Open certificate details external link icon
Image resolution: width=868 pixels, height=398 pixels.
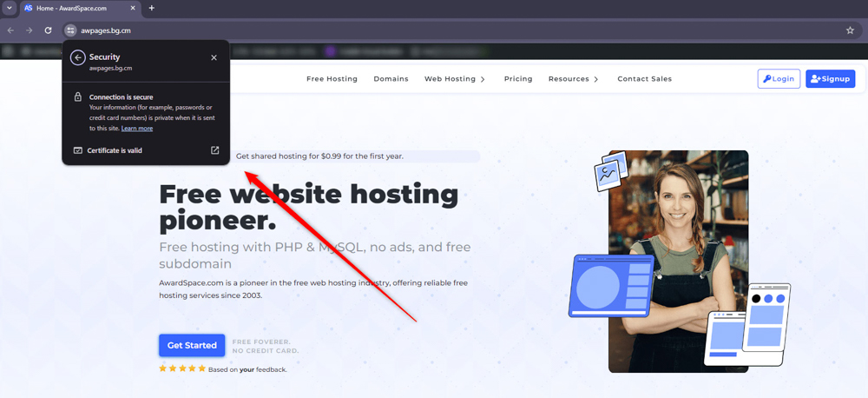coord(214,150)
